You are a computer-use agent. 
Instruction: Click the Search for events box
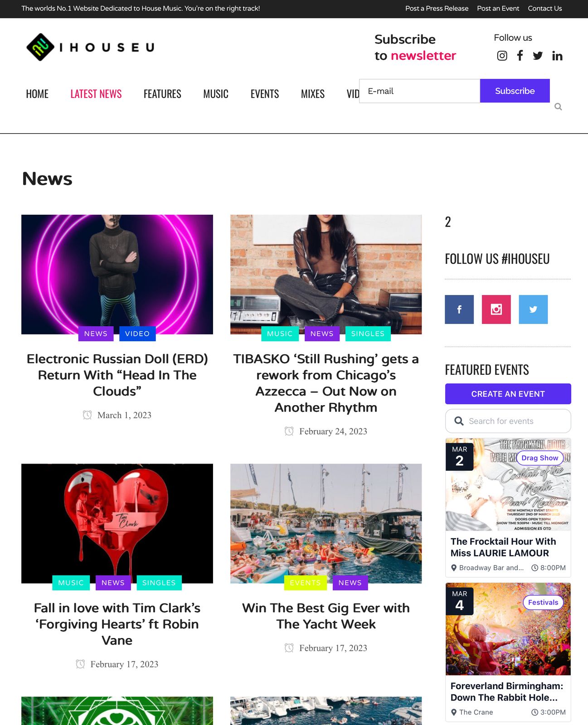(x=508, y=421)
